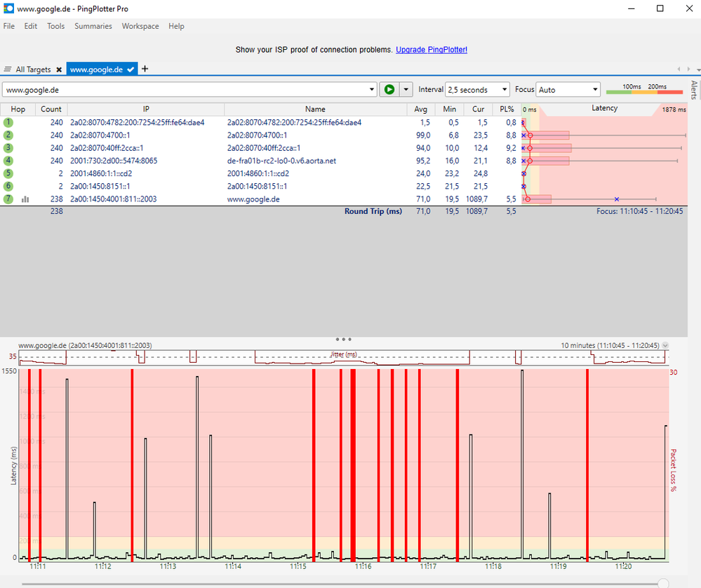Click hop 2 green circle icon

pos(8,135)
